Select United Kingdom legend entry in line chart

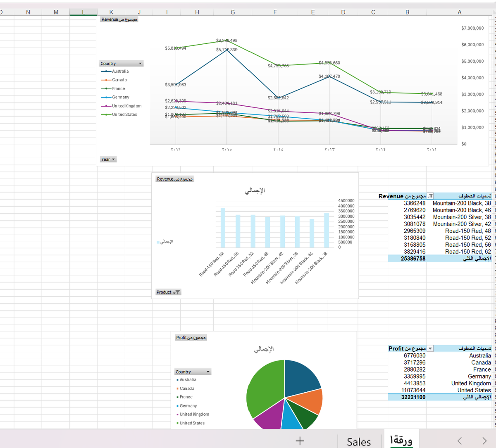pos(121,106)
